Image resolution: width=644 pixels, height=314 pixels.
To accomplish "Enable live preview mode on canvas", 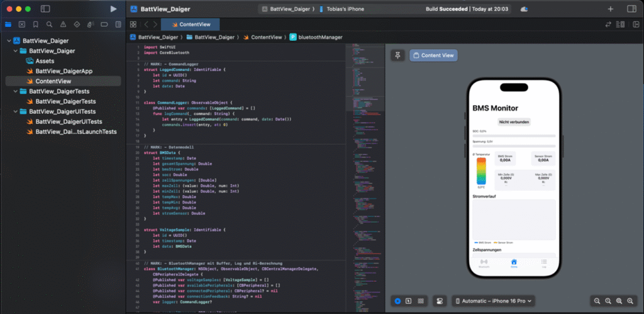I will 397,301.
